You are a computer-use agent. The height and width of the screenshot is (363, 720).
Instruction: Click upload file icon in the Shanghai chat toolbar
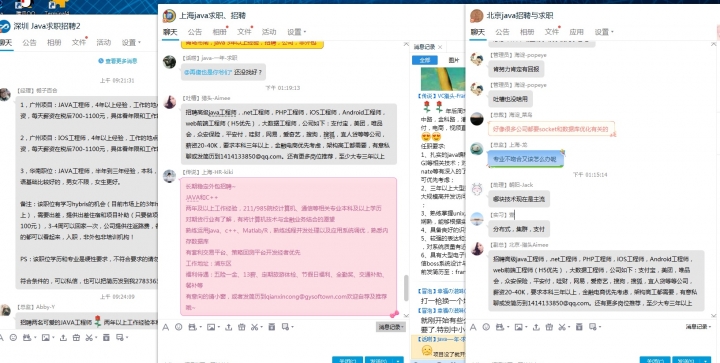click(228, 327)
